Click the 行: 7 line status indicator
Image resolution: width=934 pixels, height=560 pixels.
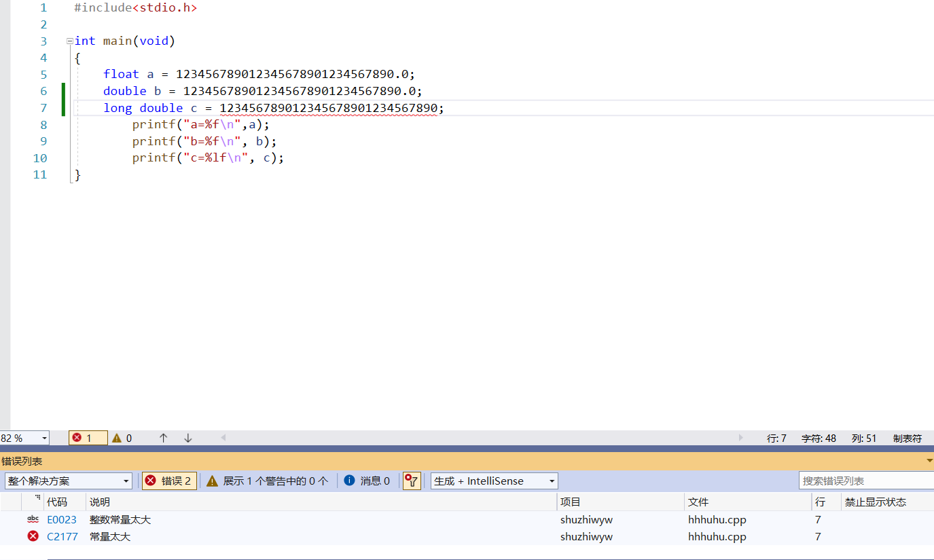(776, 438)
